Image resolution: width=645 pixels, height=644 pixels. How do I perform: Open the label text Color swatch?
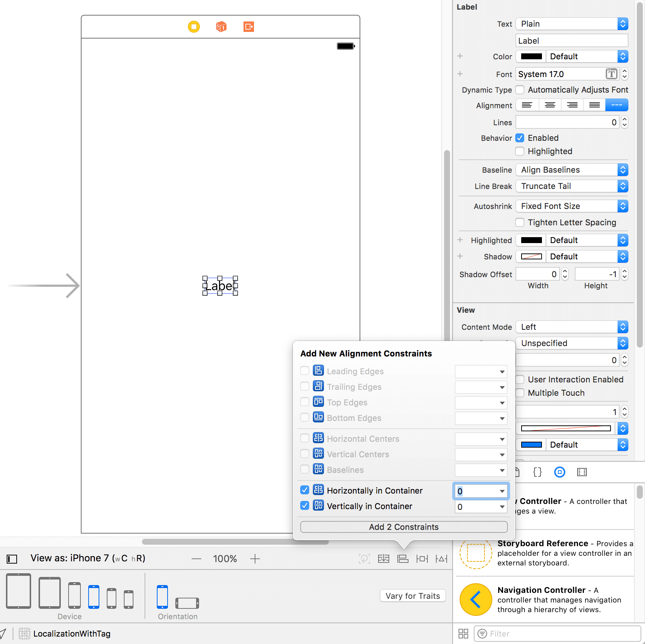530,56
